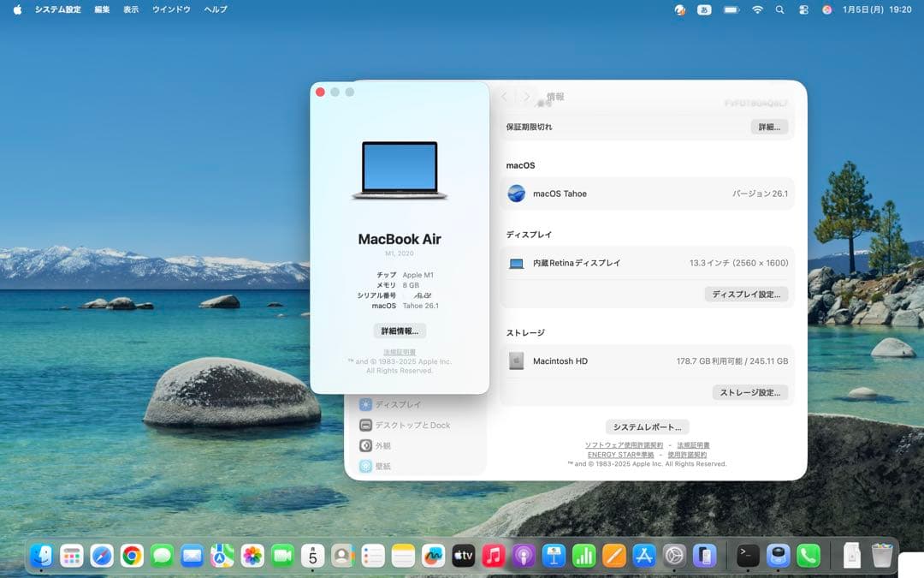Launch Keynote from the Dock

pos(554,556)
